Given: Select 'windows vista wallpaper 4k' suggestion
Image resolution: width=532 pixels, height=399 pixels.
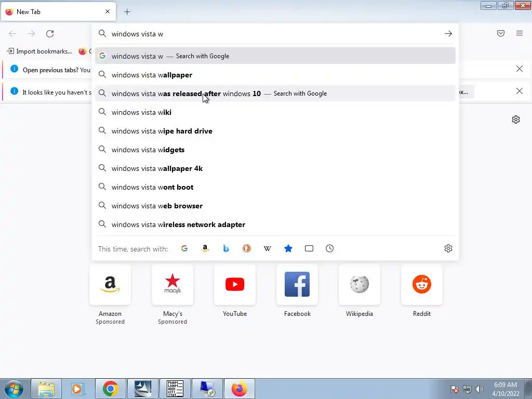Looking at the screenshot, I should (275, 168).
